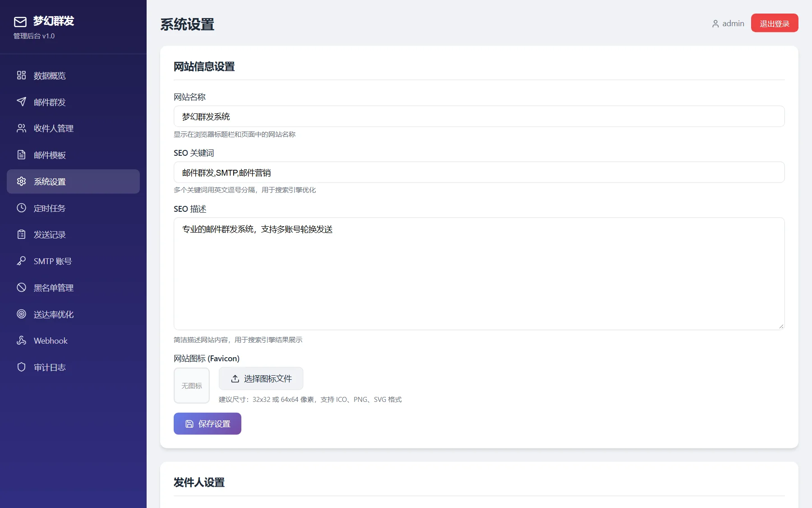The image size is (812, 508).
Task: Click the document icon for 邮件模板
Action: pyautogui.click(x=21, y=155)
